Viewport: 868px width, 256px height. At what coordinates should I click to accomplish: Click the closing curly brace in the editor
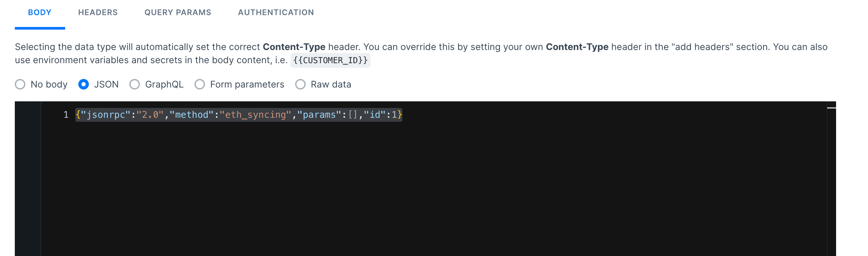coord(400,115)
